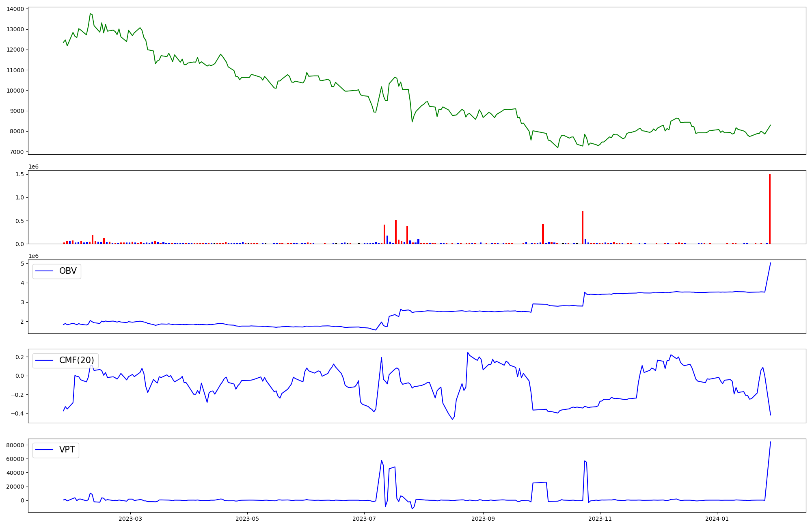Click the 2023-03 x-axis date label
This screenshot has width=812, height=528.
[x=130, y=519]
